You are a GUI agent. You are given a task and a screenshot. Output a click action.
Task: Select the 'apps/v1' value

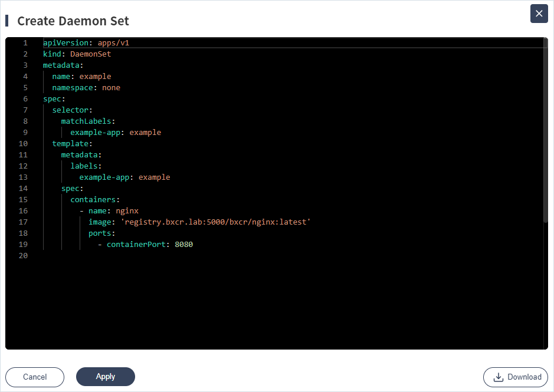(113, 42)
